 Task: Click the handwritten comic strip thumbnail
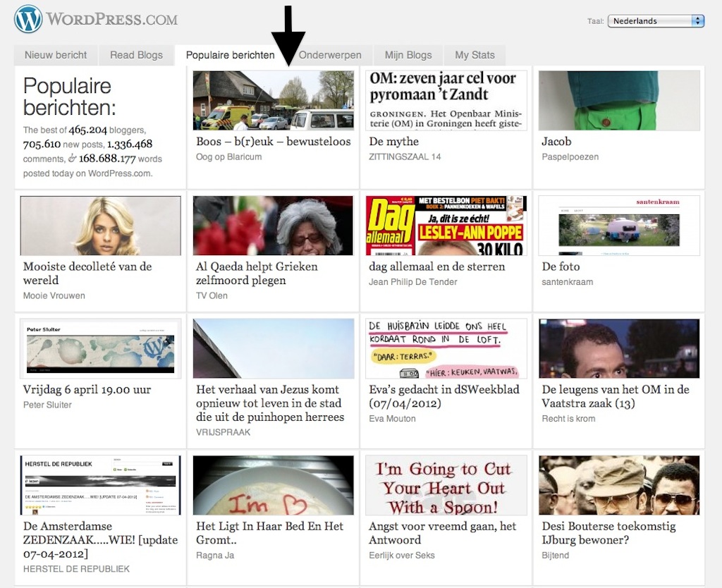[446, 348]
